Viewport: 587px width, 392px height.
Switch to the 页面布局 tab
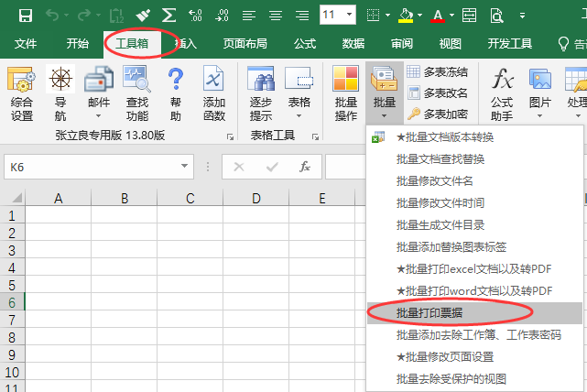pyautogui.click(x=245, y=44)
